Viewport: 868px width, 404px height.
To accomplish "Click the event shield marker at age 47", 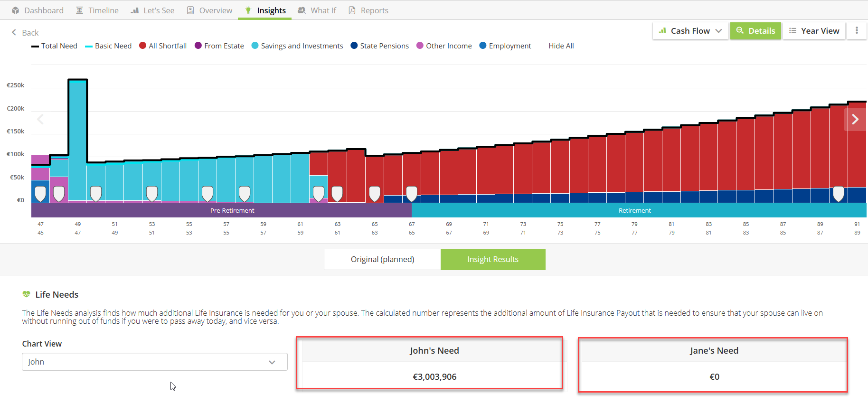I will coord(40,194).
